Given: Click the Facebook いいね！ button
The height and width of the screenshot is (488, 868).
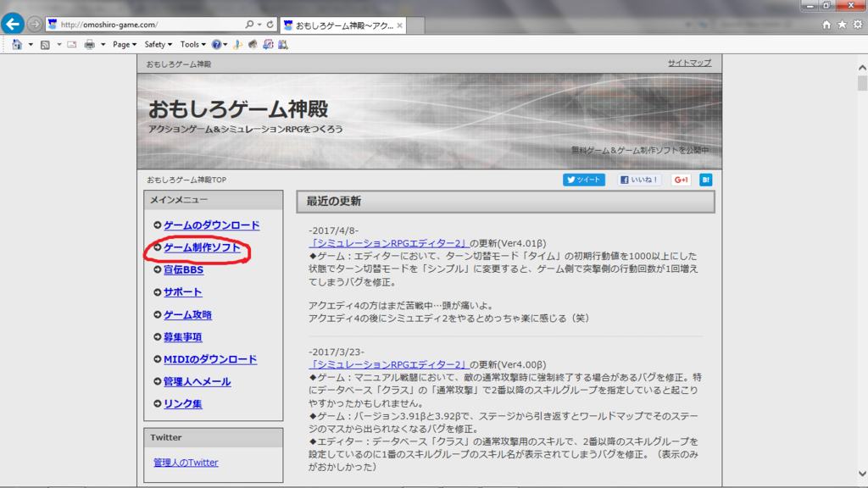Looking at the screenshot, I should 639,180.
